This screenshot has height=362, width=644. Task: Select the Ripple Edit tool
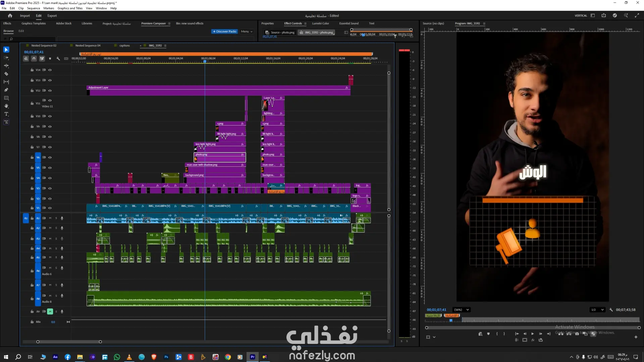(x=6, y=66)
